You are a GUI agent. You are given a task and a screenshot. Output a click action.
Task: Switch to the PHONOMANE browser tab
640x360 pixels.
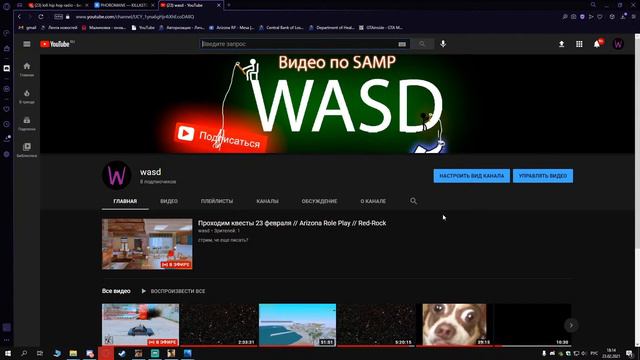coord(124,5)
